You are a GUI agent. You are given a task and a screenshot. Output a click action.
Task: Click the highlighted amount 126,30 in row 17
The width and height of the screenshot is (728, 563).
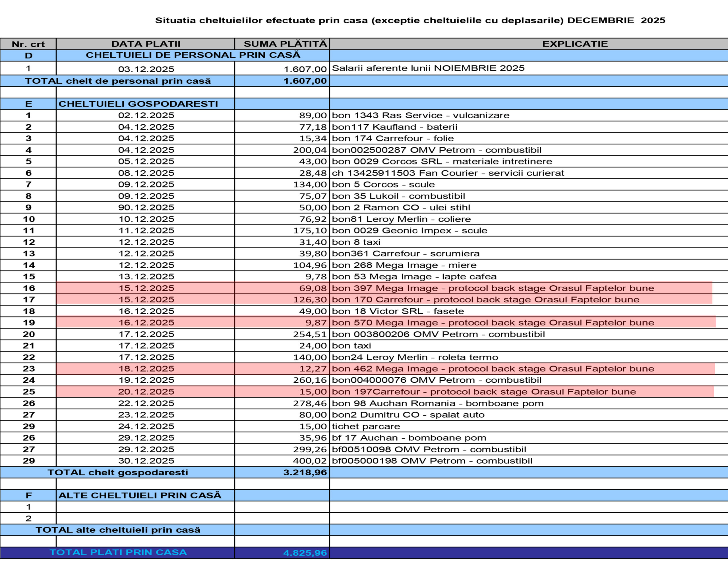point(309,300)
